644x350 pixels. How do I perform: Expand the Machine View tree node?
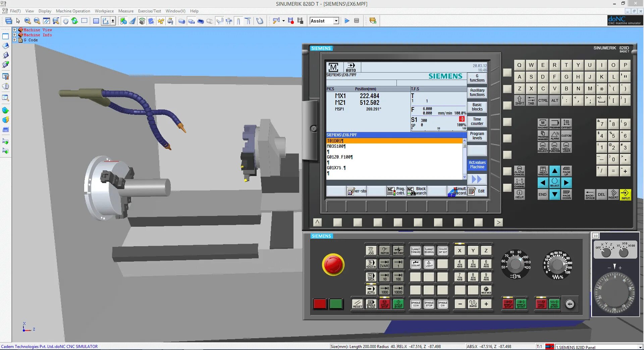coord(15,30)
